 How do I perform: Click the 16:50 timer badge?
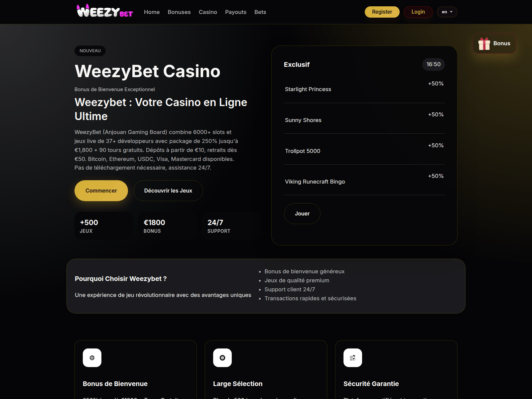[x=434, y=64]
